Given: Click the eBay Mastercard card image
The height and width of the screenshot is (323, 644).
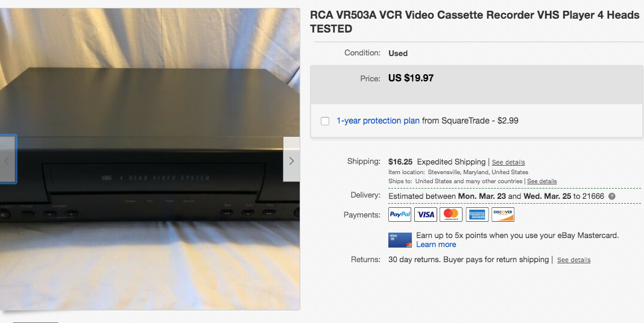Looking at the screenshot, I should [400, 240].
